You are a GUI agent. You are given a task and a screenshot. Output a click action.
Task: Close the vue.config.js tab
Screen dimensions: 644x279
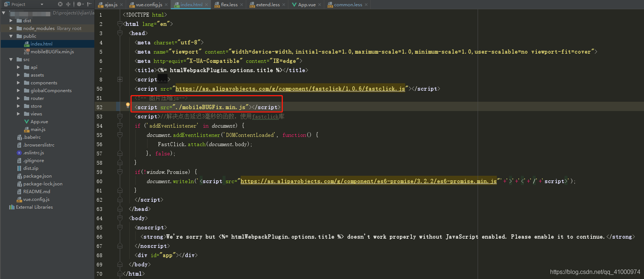point(166,5)
